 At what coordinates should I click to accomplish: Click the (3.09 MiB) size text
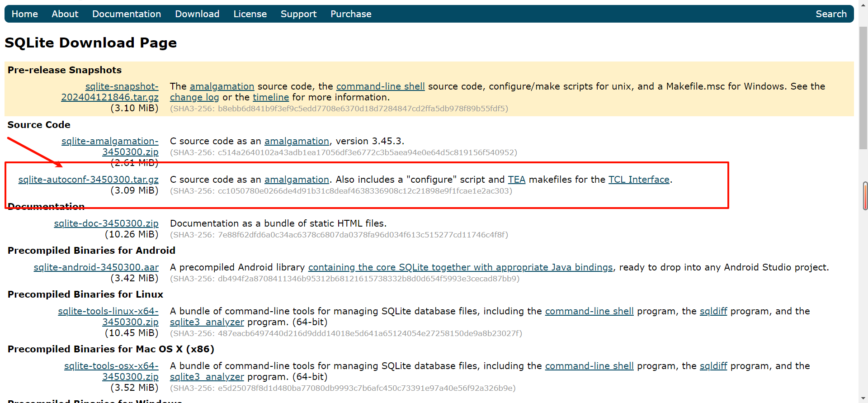click(134, 190)
